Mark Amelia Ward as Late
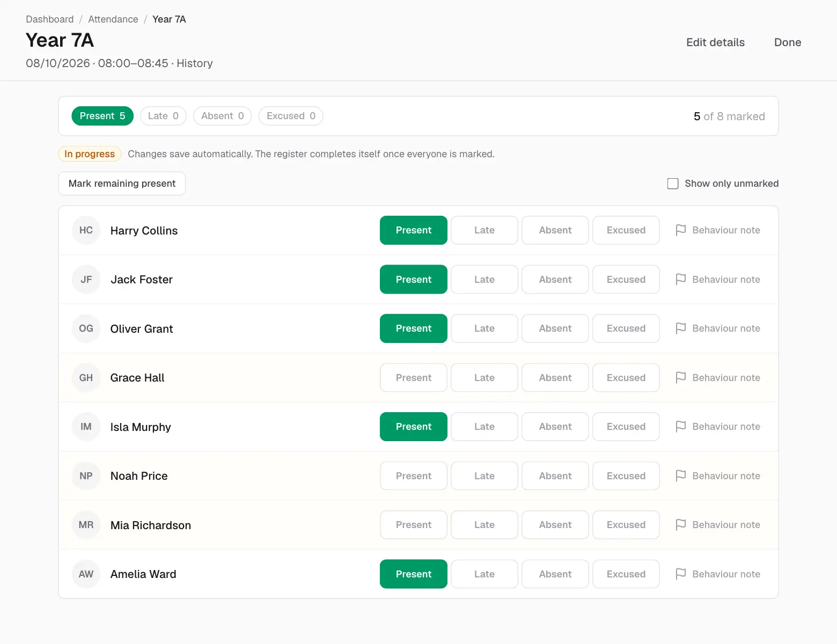This screenshot has height=644, width=837. [484, 574]
